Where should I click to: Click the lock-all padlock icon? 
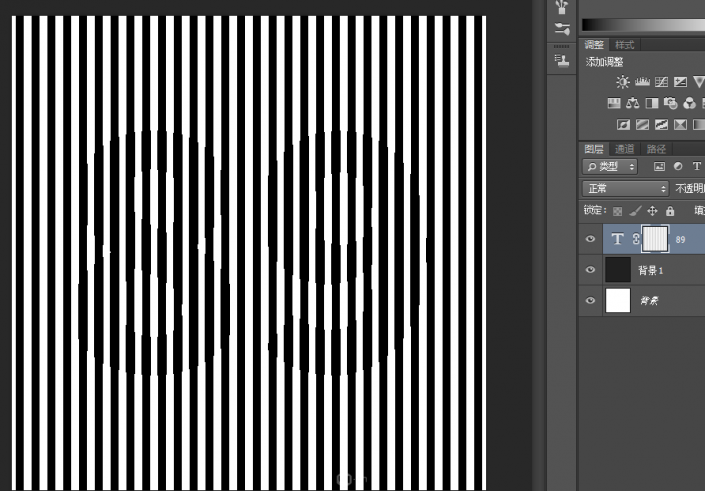(x=670, y=211)
